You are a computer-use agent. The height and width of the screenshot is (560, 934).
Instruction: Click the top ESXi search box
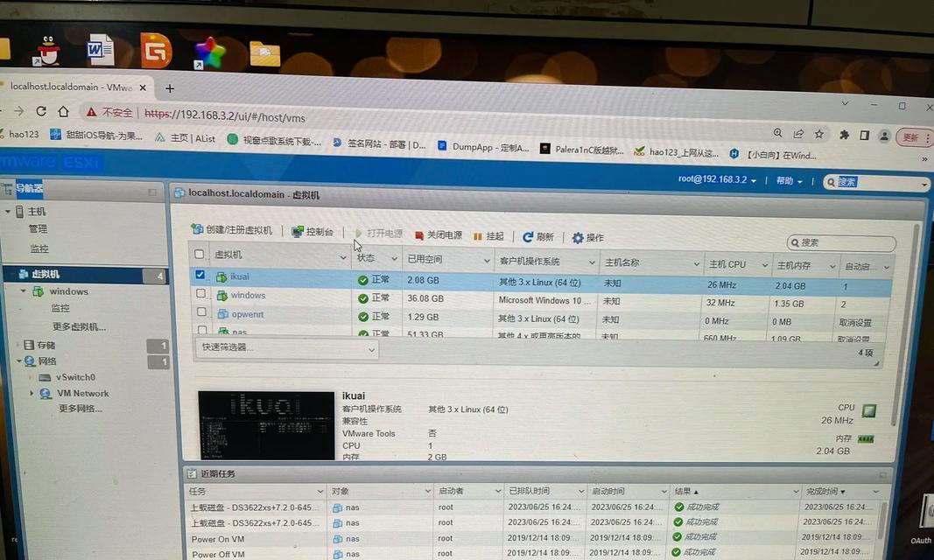877,182
